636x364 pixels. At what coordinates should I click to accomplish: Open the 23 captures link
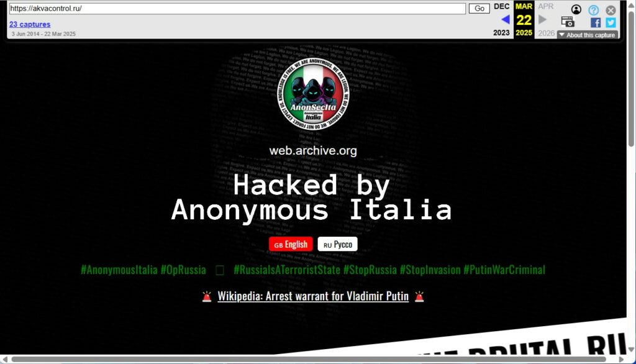[x=30, y=24]
